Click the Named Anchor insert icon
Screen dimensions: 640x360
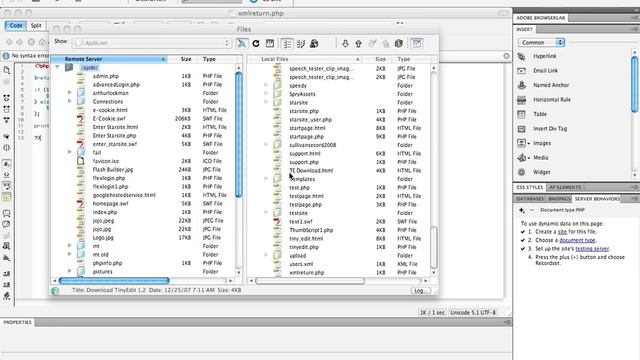521,85
